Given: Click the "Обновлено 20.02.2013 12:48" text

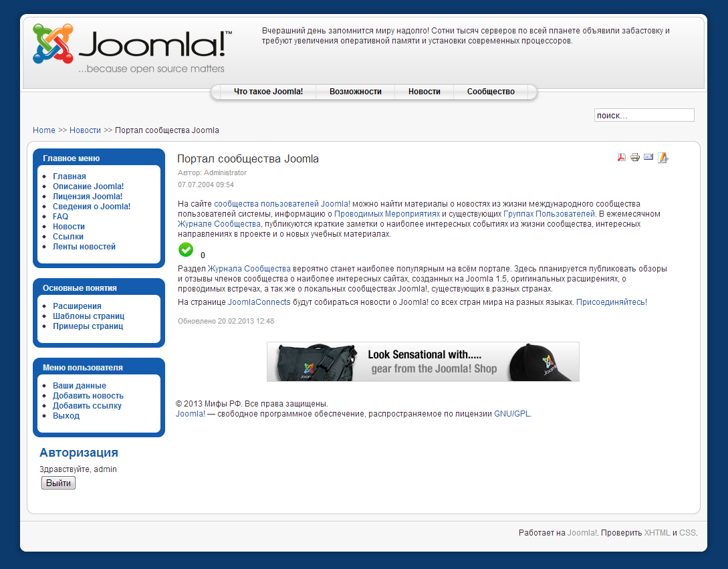Looking at the screenshot, I should 226,321.
